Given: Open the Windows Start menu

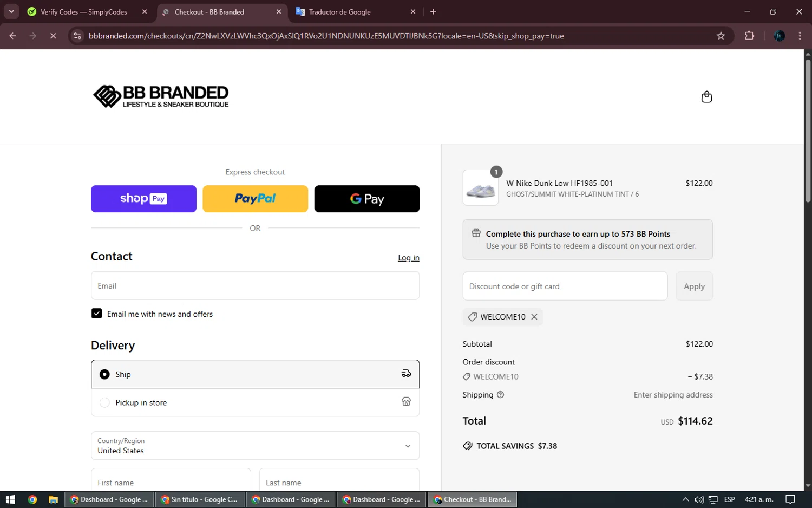Looking at the screenshot, I should 10,499.
